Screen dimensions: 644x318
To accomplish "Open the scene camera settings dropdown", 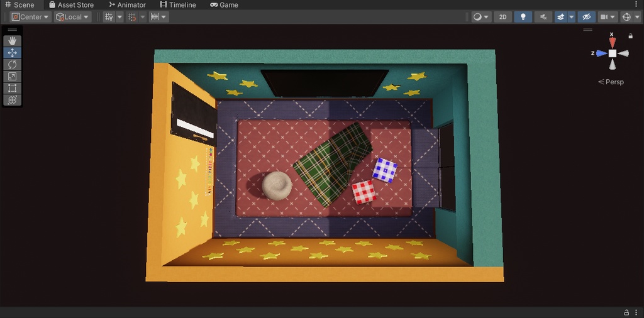I will 608,17.
